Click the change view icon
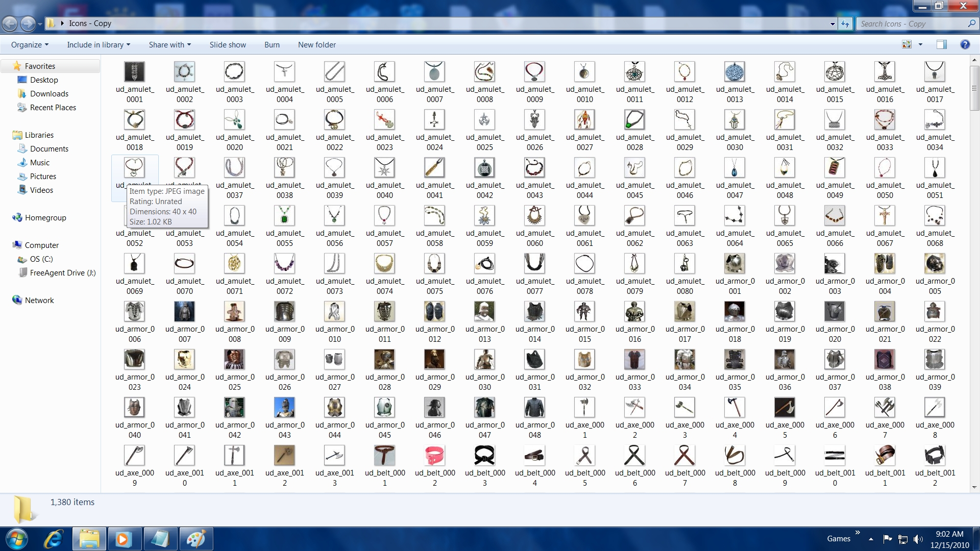Viewport: 980px width, 551px height. (x=907, y=45)
